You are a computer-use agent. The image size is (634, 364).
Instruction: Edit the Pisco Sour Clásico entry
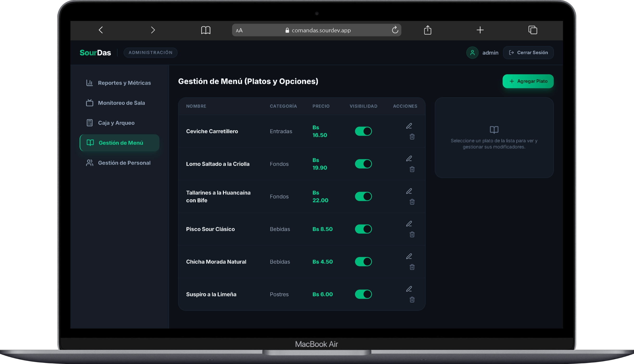coord(409,224)
